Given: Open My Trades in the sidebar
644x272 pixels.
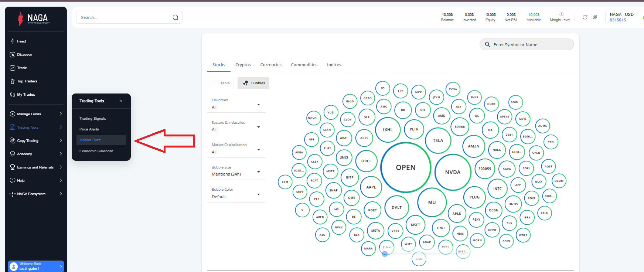Looking at the screenshot, I should click(26, 95).
